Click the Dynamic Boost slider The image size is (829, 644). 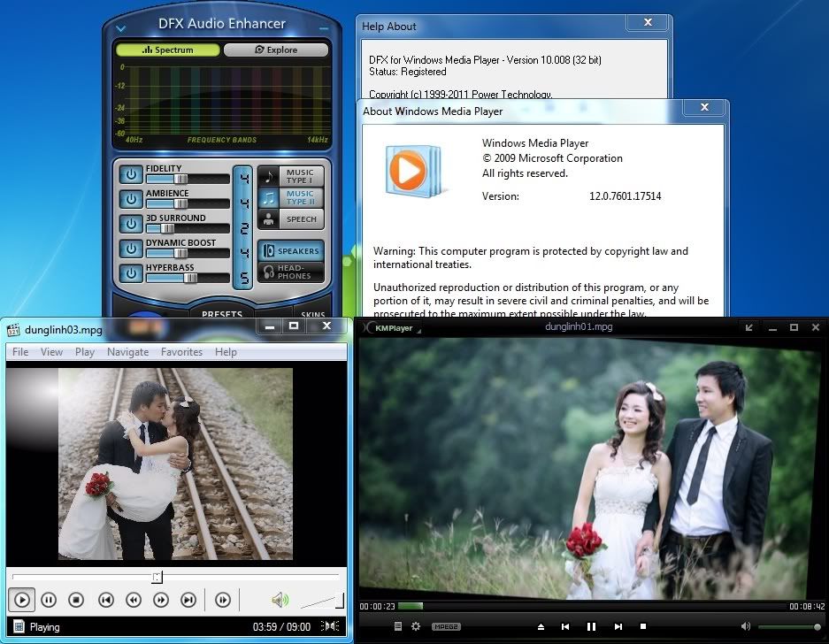pyautogui.click(x=188, y=253)
